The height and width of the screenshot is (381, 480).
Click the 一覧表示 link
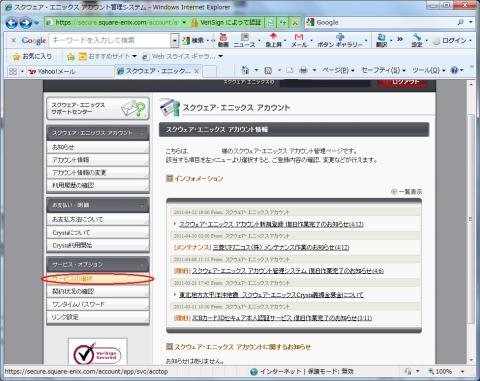[407, 192]
